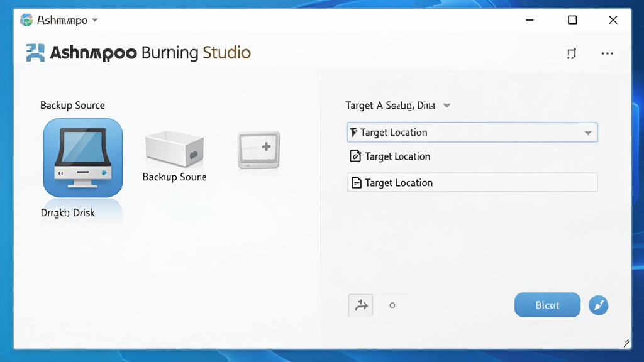This screenshot has width=644, height=362.
Task: Maximize the Ashmmpo window
Action: pyautogui.click(x=572, y=19)
